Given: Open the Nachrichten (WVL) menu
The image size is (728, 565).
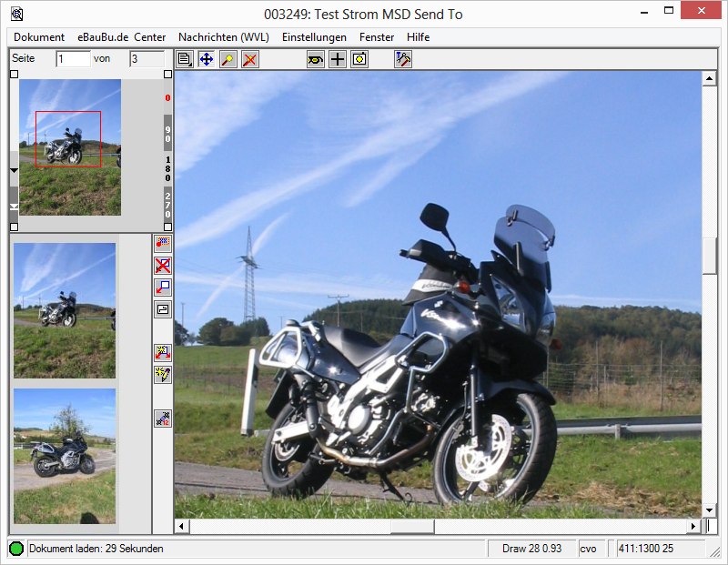Looking at the screenshot, I should point(224,37).
